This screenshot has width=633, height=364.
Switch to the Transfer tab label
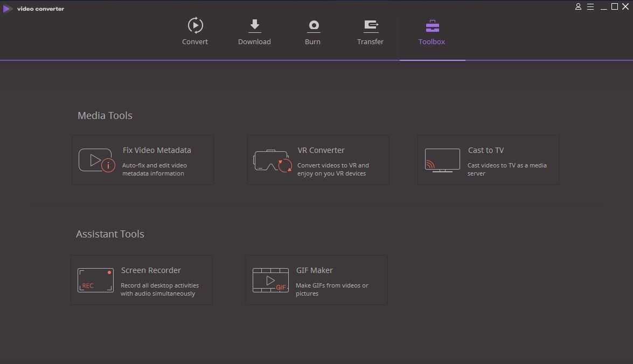click(x=370, y=42)
